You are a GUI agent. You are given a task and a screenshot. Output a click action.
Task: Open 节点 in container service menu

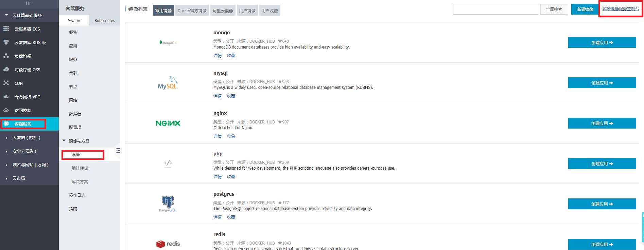(73, 87)
